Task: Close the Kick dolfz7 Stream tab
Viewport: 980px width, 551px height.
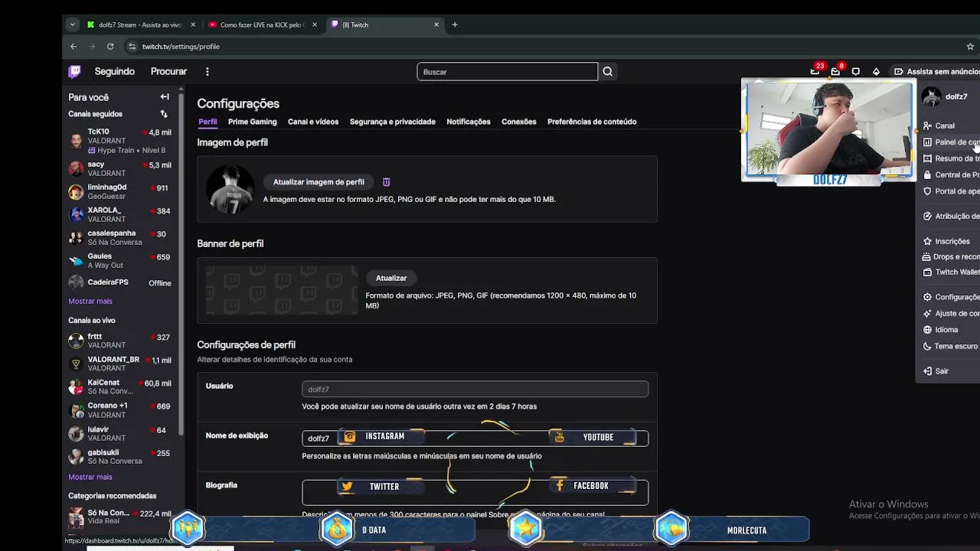Action: point(191,24)
